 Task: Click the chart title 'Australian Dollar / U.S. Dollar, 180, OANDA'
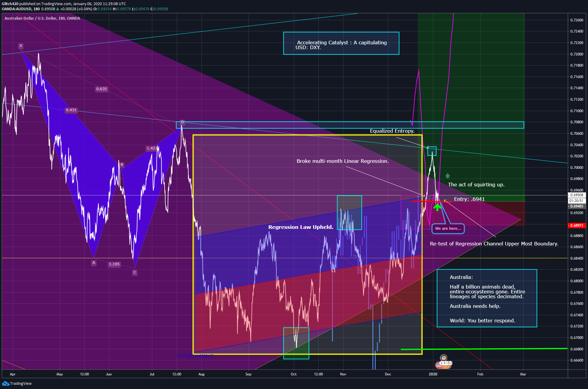coord(42,18)
